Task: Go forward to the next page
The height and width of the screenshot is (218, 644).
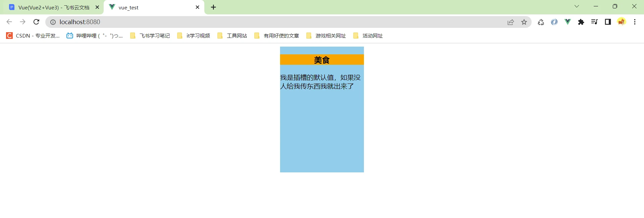Action: [x=22, y=22]
